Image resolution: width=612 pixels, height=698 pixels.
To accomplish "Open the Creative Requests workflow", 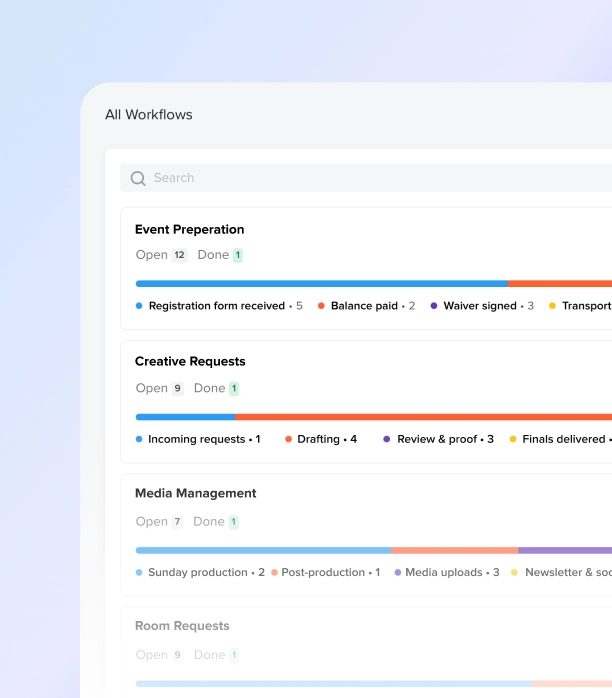I will [190, 361].
